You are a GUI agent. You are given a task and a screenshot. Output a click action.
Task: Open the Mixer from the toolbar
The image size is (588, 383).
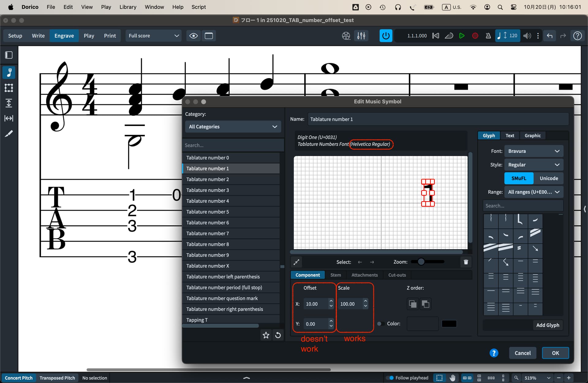point(361,36)
